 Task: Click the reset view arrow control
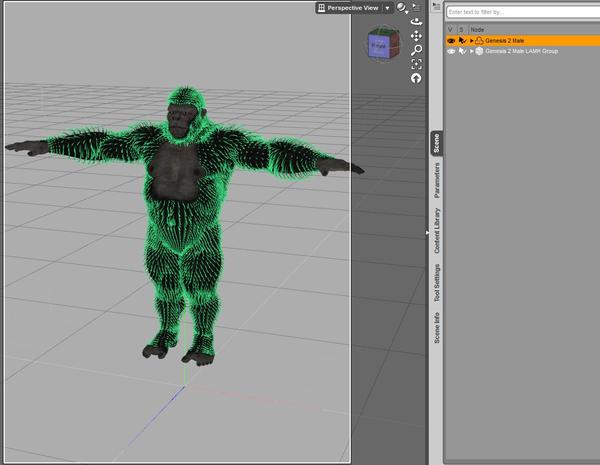point(416,78)
